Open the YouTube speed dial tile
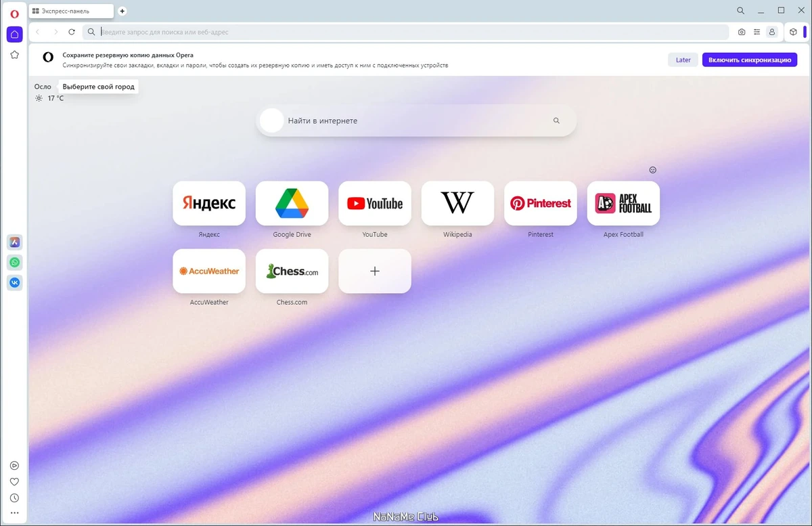The height and width of the screenshot is (526, 812). click(x=375, y=203)
